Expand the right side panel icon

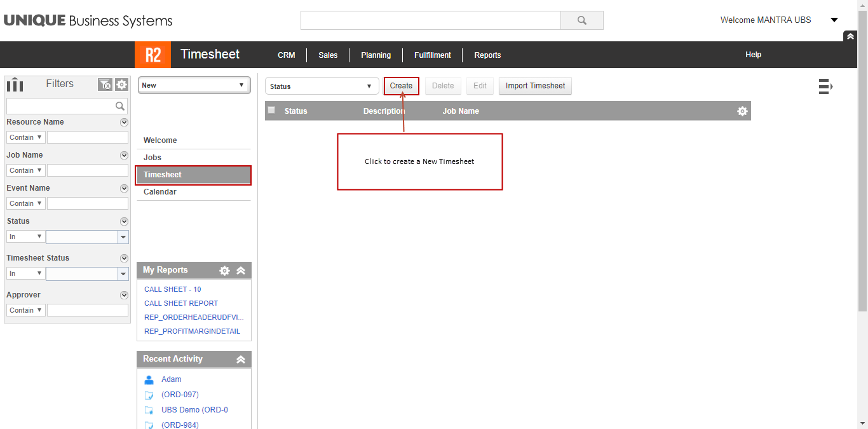[825, 86]
